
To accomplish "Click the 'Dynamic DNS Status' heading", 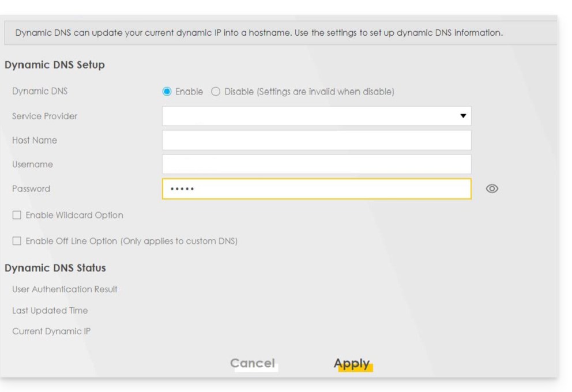I will point(55,268).
